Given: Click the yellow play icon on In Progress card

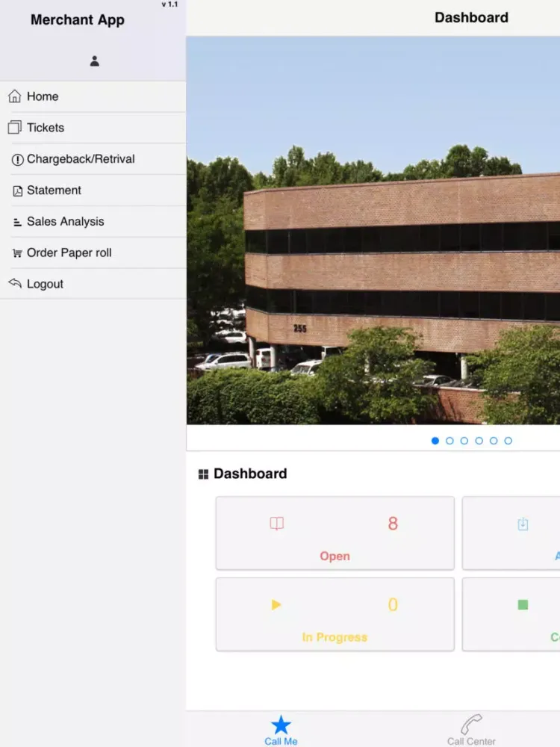Looking at the screenshot, I should coord(276,604).
